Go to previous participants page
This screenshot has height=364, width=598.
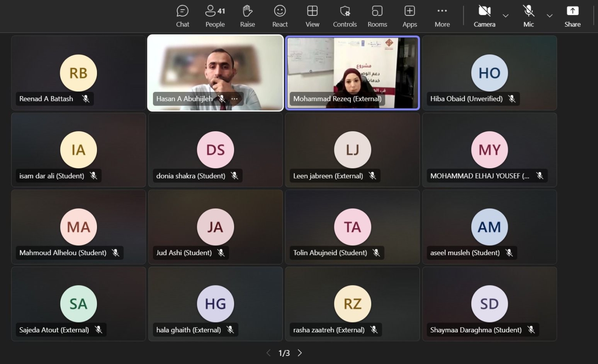click(x=268, y=353)
